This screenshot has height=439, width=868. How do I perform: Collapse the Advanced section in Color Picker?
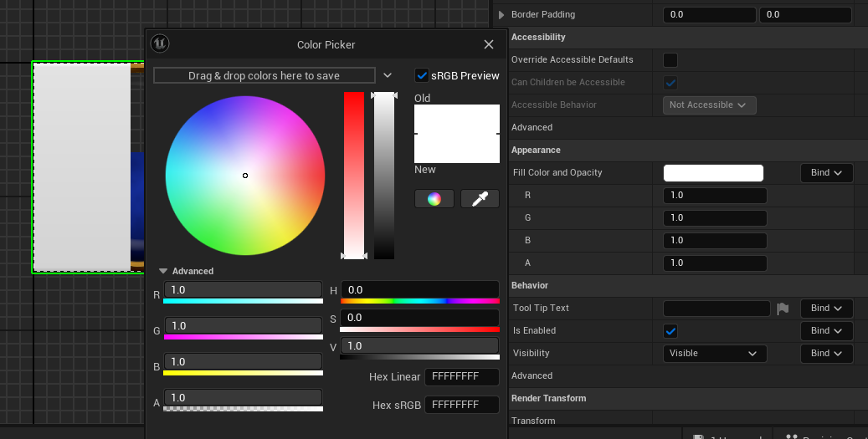(163, 271)
